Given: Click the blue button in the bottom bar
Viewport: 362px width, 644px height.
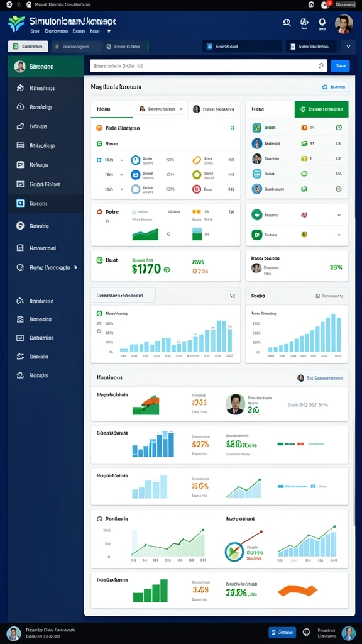Looking at the screenshot, I should 282,633.
